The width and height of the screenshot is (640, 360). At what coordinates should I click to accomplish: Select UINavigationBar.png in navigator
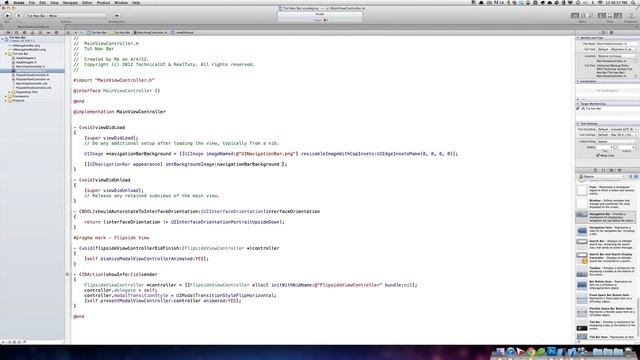tap(27, 46)
